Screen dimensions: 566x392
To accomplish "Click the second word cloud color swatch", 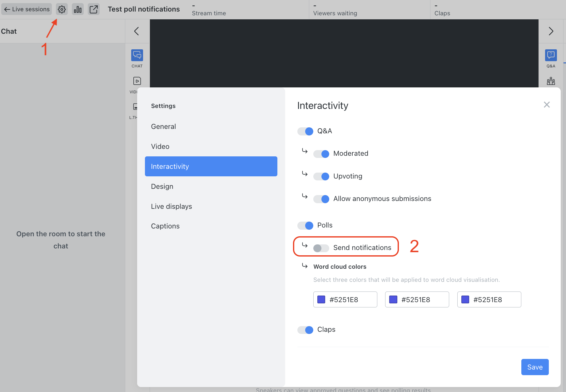I will click(393, 300).
